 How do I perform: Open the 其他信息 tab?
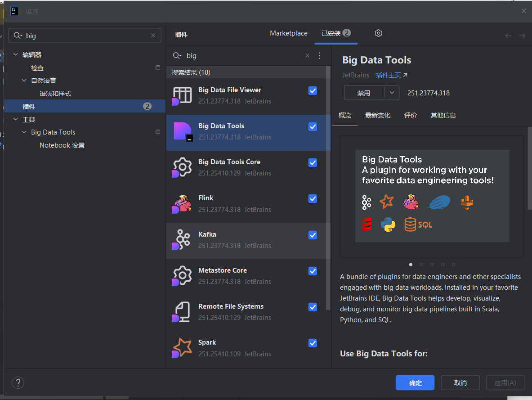click(x=443, y=116)
